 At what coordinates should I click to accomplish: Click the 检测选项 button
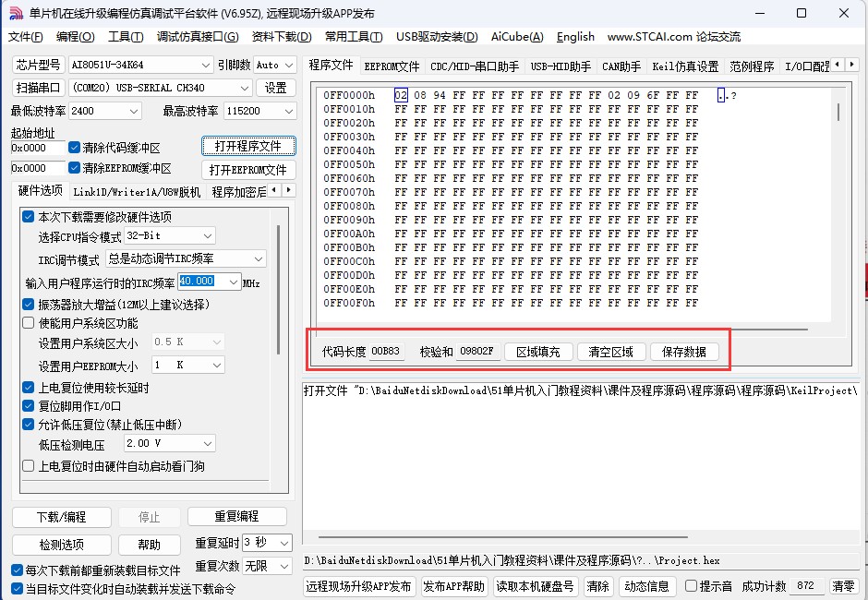tap(62, 545)
